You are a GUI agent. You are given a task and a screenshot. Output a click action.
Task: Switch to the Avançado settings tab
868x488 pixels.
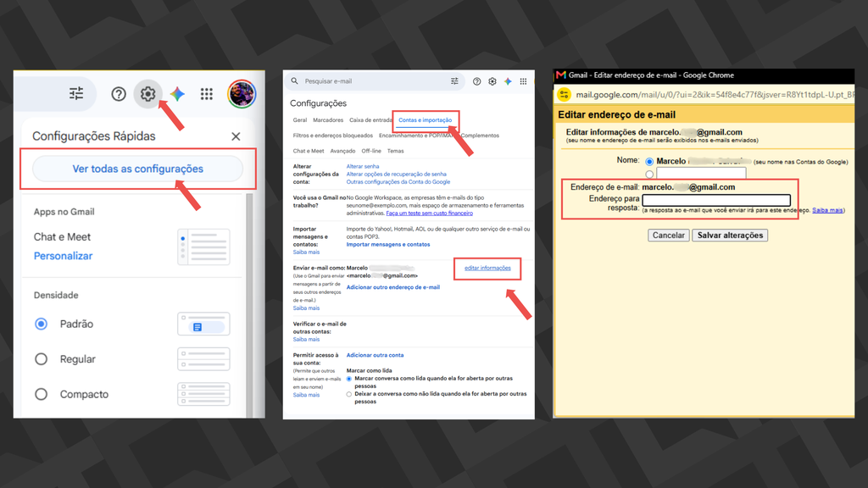click(342, 151)
